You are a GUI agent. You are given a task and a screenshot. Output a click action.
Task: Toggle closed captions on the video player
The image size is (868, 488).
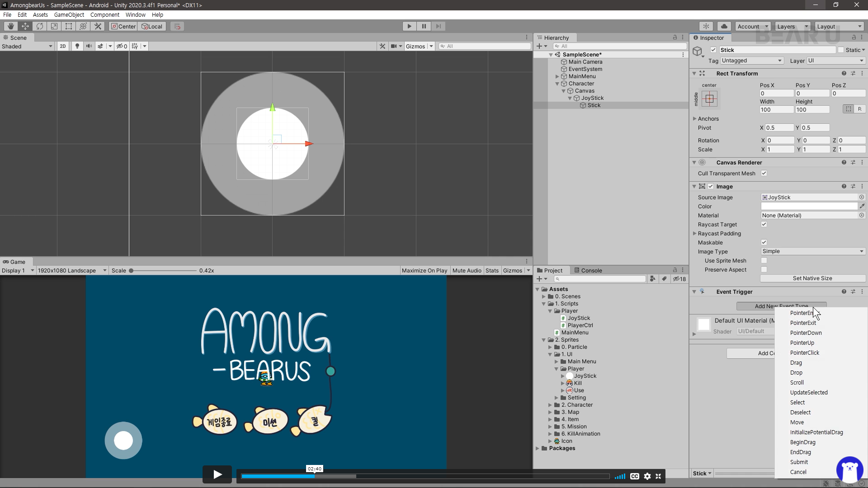[635, 476]
